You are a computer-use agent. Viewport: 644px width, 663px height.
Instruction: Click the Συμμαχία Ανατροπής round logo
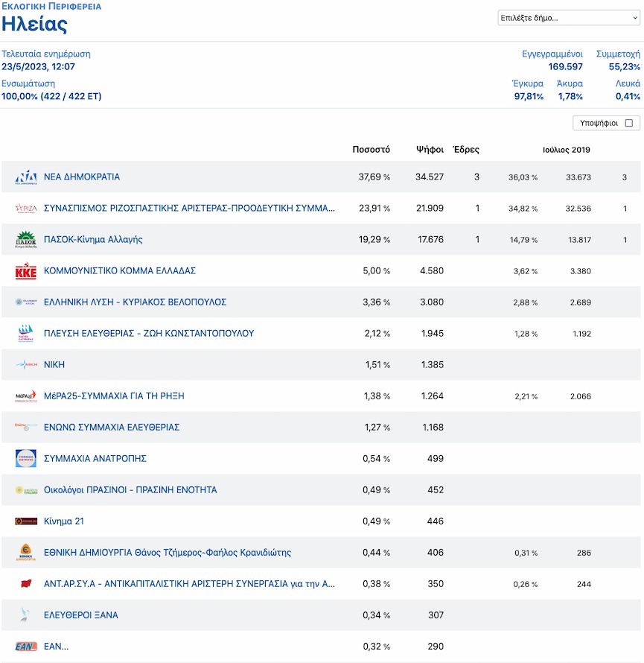26,458
